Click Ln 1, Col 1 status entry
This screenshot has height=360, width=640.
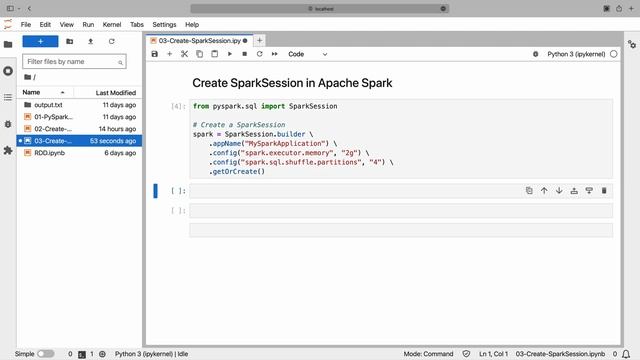[x=493, y=354]
